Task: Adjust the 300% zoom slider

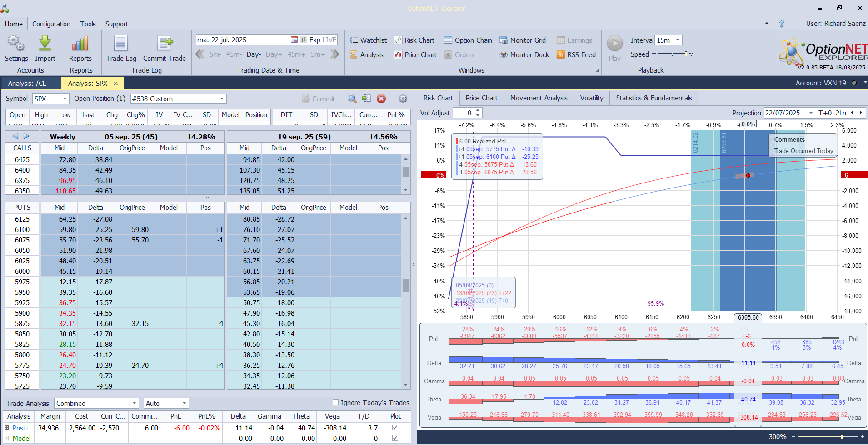Action: pyautogui.click(x=827, y=436)
